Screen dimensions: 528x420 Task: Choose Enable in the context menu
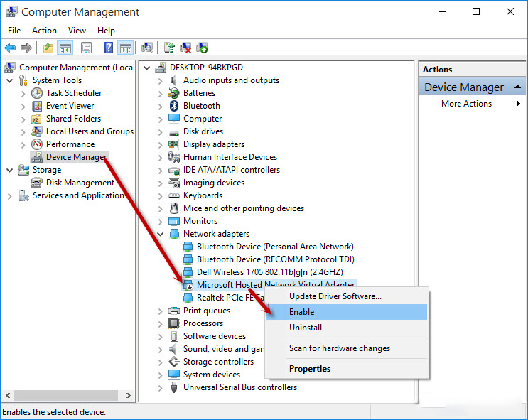click(x=301, y=312)
